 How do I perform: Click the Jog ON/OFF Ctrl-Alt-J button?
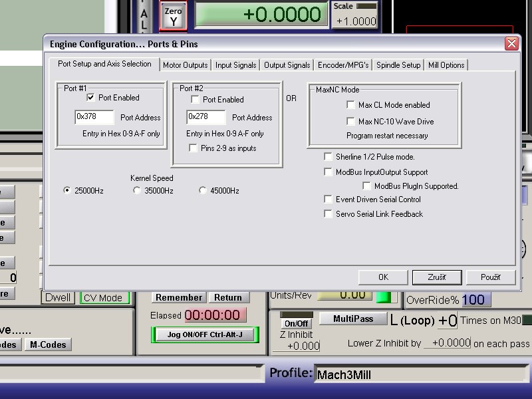click(x=205, y=334)
